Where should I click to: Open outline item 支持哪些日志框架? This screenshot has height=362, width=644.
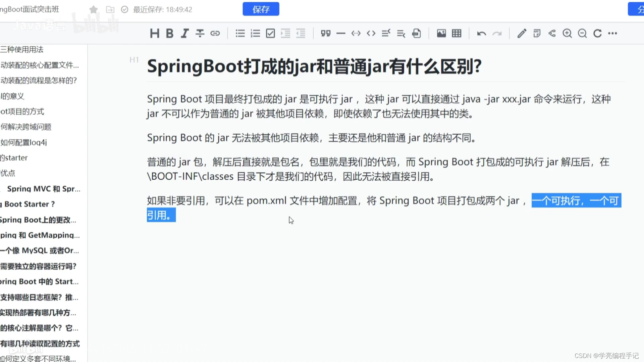(39, 297)
